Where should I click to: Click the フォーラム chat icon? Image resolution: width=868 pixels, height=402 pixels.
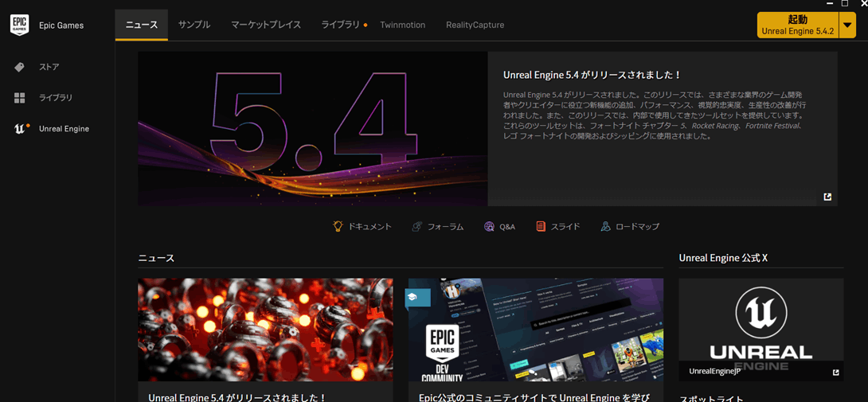point(417,226)
